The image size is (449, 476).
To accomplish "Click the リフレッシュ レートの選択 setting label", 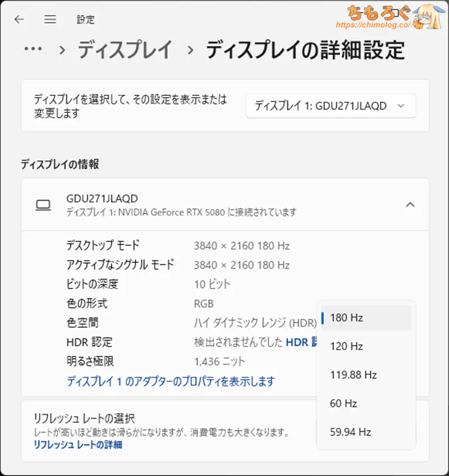I will point(84,418).
